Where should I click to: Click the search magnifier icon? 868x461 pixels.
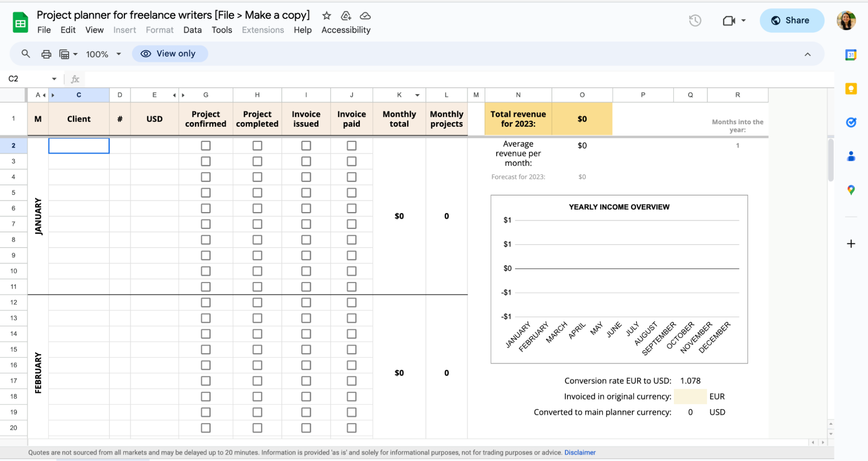(26, 54)
